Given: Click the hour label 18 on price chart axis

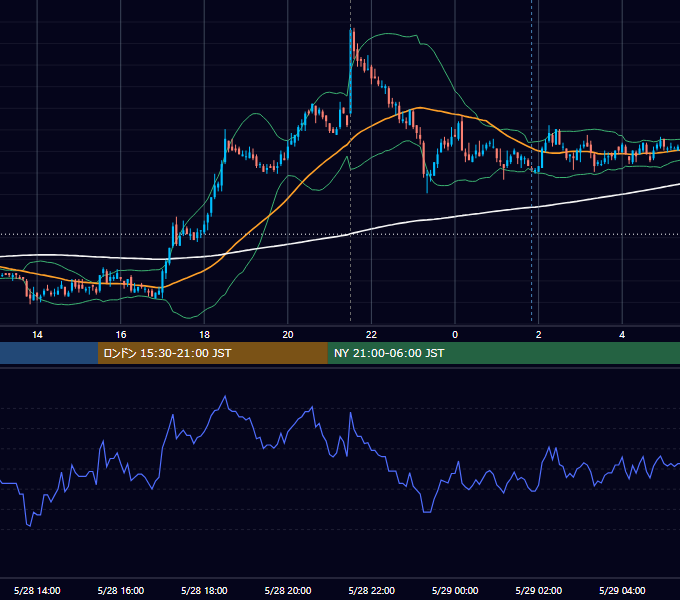Looking at the screenshot, I should click(204, 335).
